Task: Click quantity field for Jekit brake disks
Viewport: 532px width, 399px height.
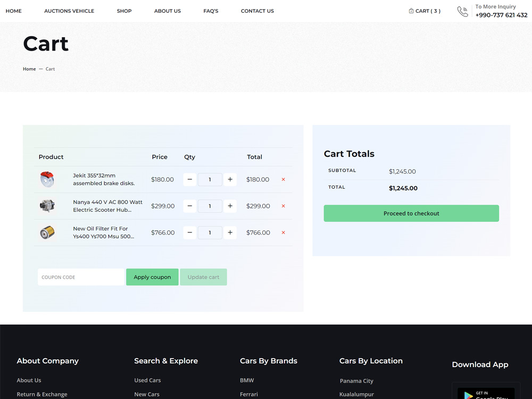Action: point(210,179)
